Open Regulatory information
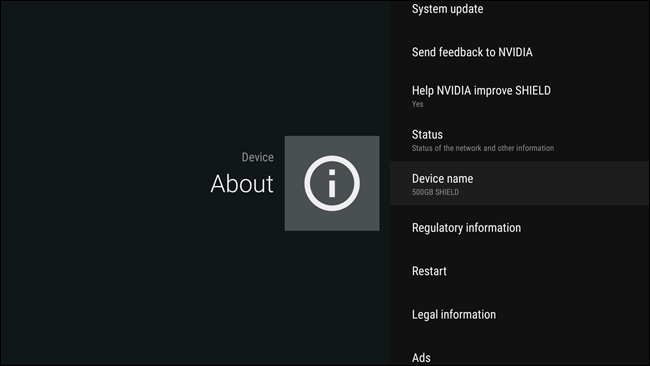Viewport: 650px width, 366px height. (520, 228)
